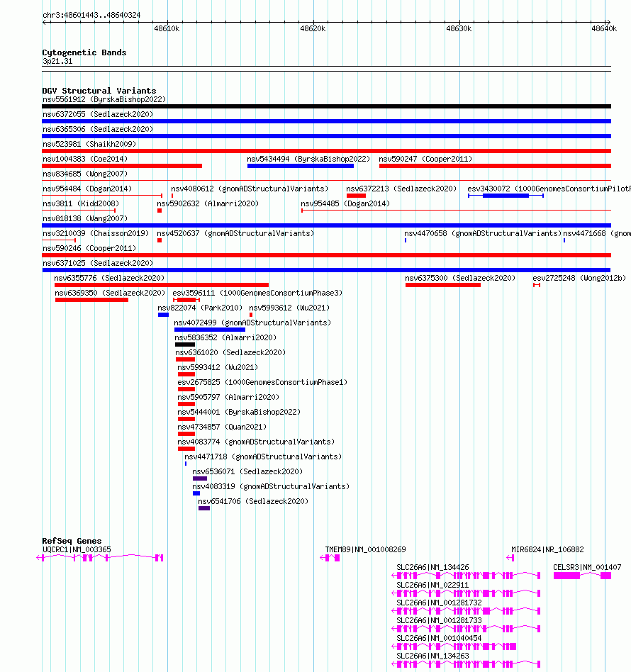The height and width of the screenshot is (672, 631).
Task: Select esv3596111 1000GenomesConsortiumPhase3 label
Action: pos(257,293)
